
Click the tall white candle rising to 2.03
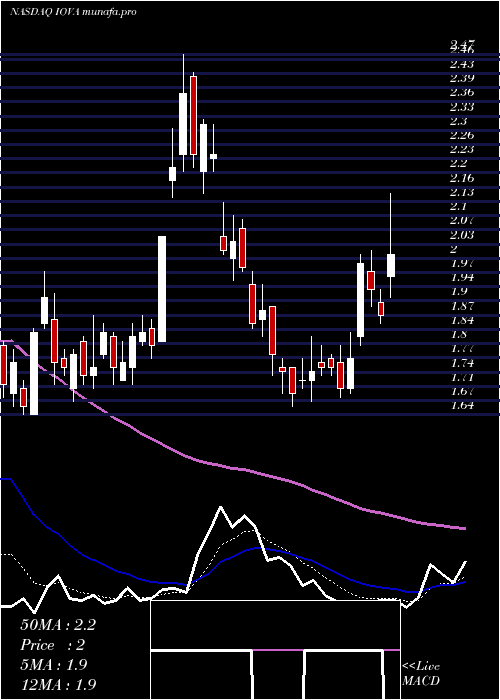[x=162, y=289]
